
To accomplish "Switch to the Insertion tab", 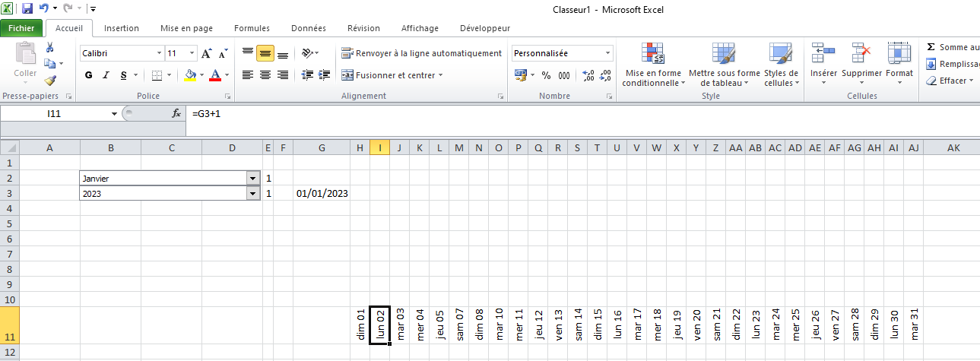I will (122, 28).
